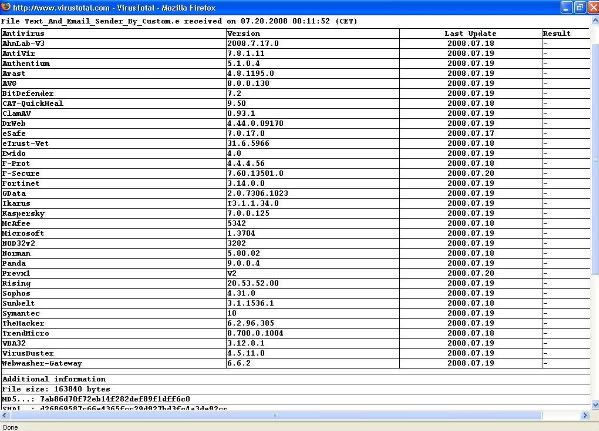Click TrendMicro version 8.700.0.1004
The image size is (599, 431).
pos(255,333)
